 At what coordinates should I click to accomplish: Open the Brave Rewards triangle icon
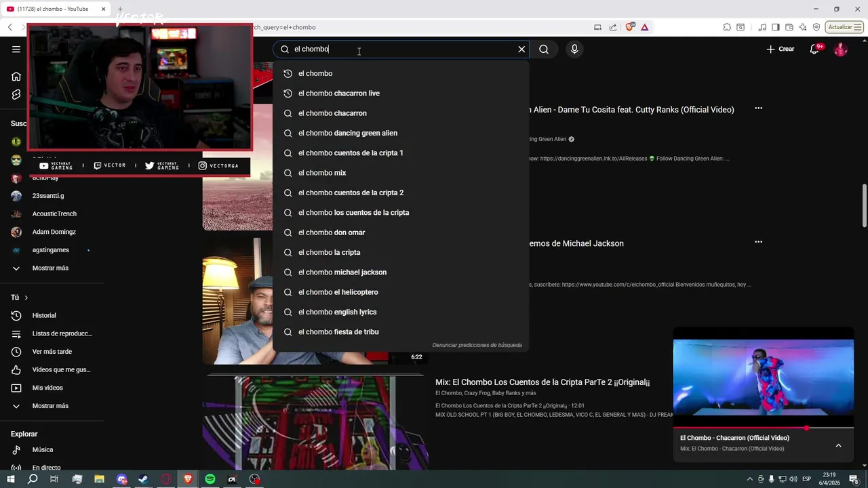(x=644, y=27)
